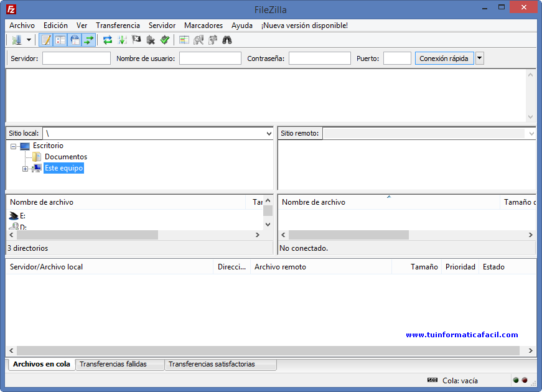
Task: Open the ¡Nueva versión disponible! menu
Action: pos(304,26)
